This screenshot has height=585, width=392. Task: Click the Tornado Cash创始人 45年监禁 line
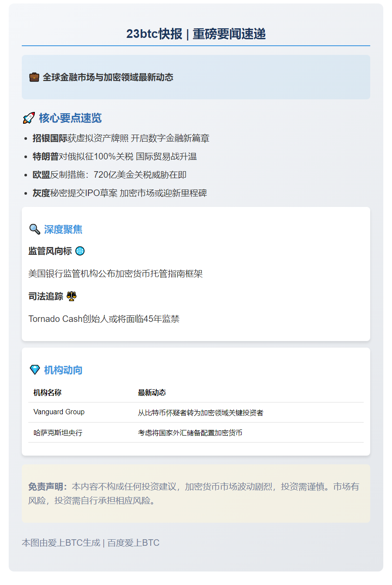pyautogui.click(x=104, y=319)
